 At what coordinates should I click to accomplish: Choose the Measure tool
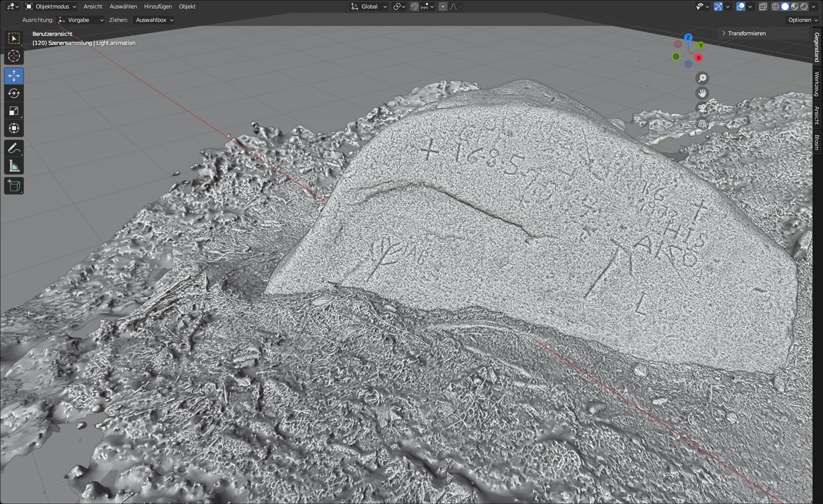tap(14, 166)
